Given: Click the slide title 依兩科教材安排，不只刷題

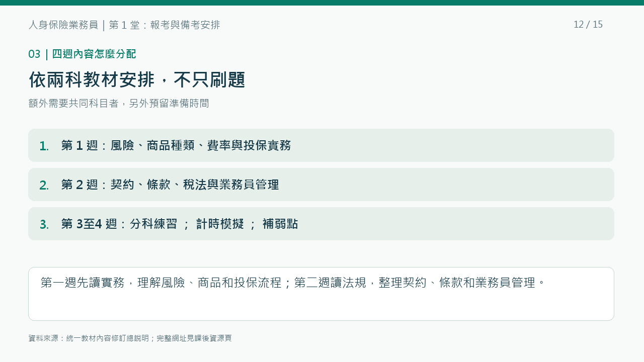Looking at the screenshot, I should coord(137,80).
